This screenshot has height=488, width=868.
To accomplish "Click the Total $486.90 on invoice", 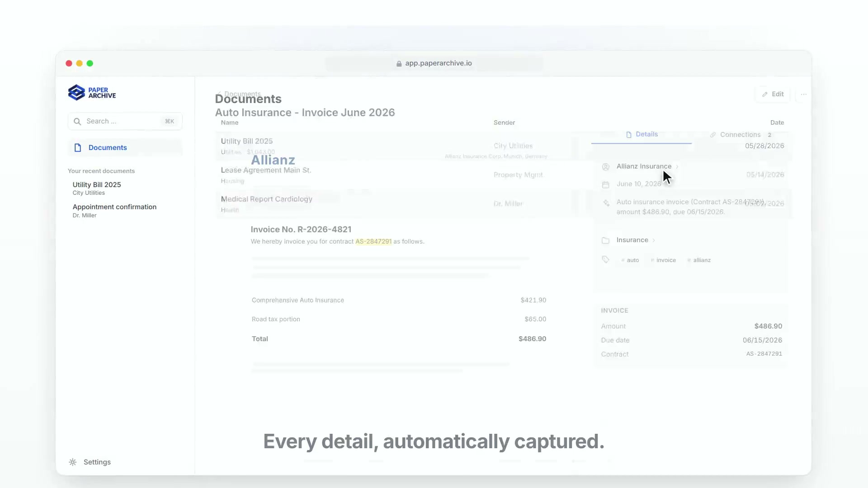I will click(532, 339).
